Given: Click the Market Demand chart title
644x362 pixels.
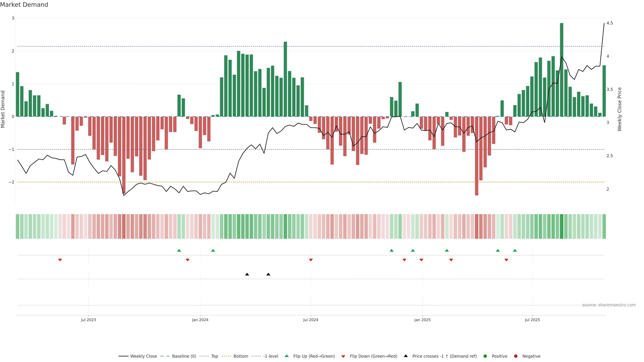Looking at the screenshot, I should [24, 5].
